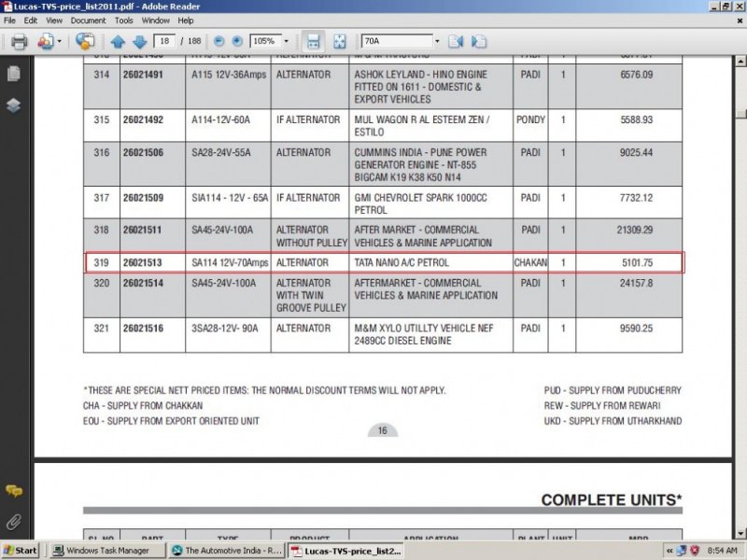Click price 5101.75
The image size is (747, 560).
(637, 262)
